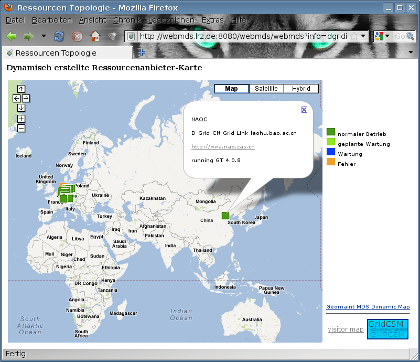This screenshot has width=420, height=362.
Task: Switch map view to Satellite
Action: click(266, 89)
